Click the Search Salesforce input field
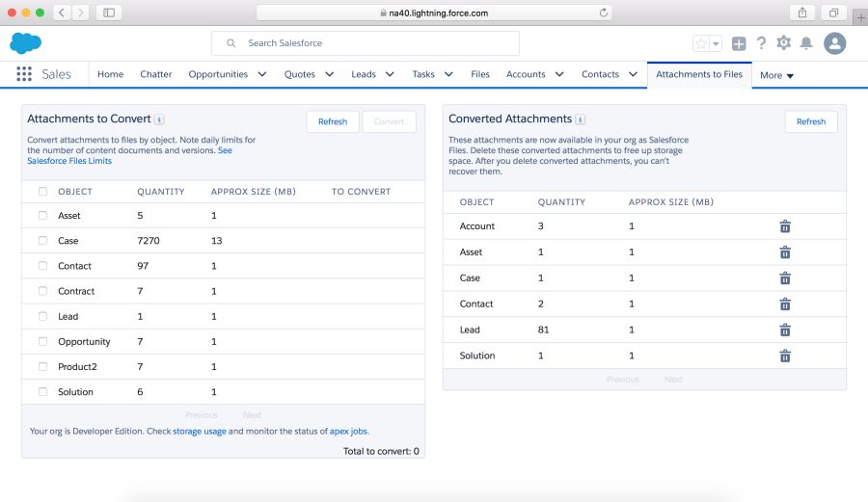This screenshot has height=502, width=868. [x=366, y=43]
